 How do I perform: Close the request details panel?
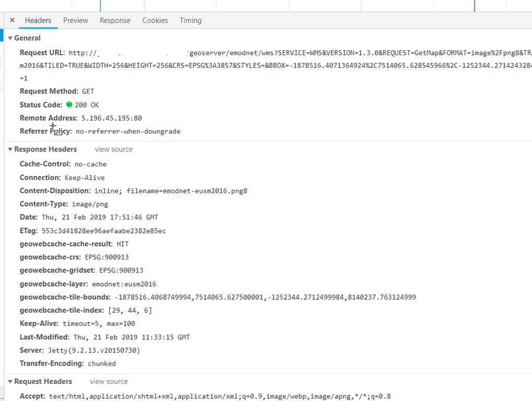[12, 20]
